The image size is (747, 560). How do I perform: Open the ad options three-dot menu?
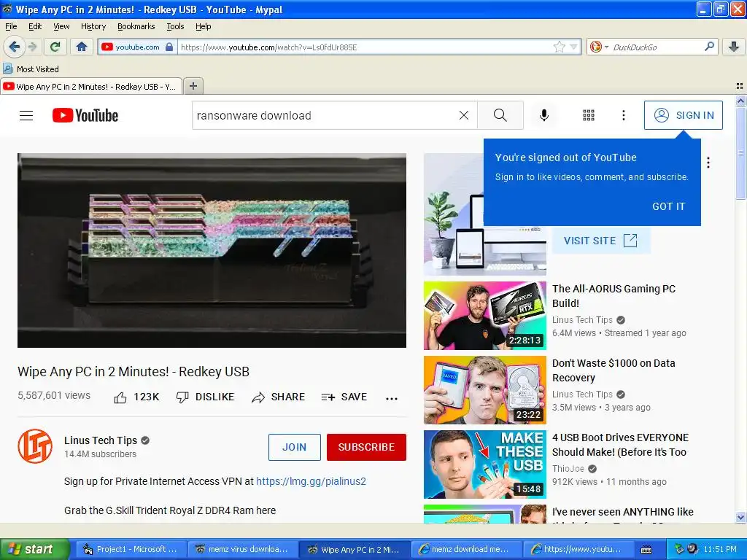708,163
